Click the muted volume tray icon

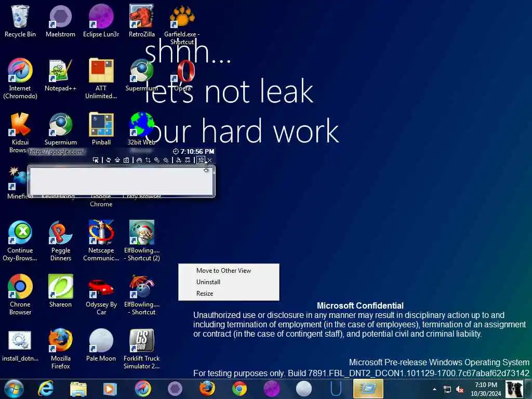click(460, 389)
